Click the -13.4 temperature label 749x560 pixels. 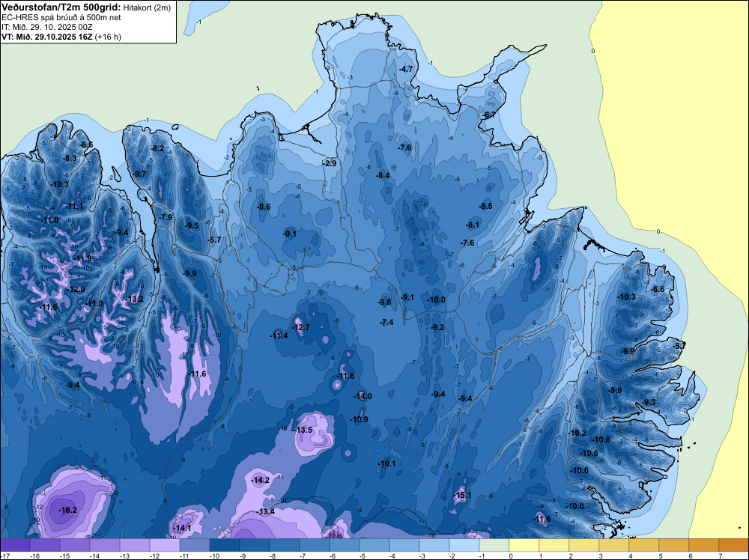coord(266,512)
